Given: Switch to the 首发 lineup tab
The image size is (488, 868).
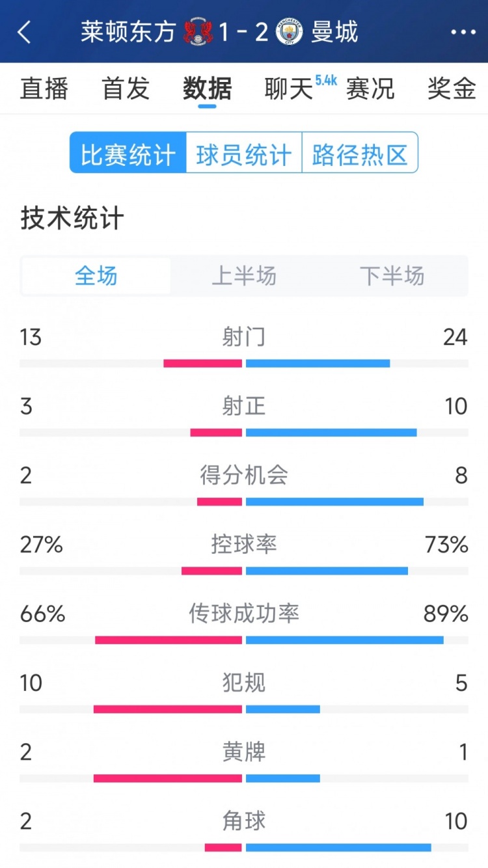Looking at the screenshot, I should coord(126,89).
